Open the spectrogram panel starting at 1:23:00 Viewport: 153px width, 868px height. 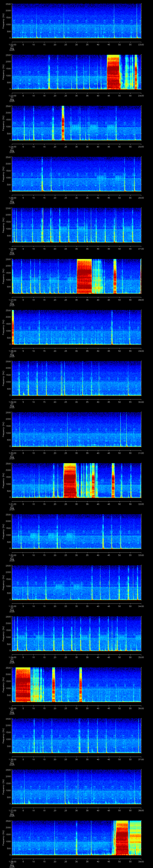pos(77,72)
